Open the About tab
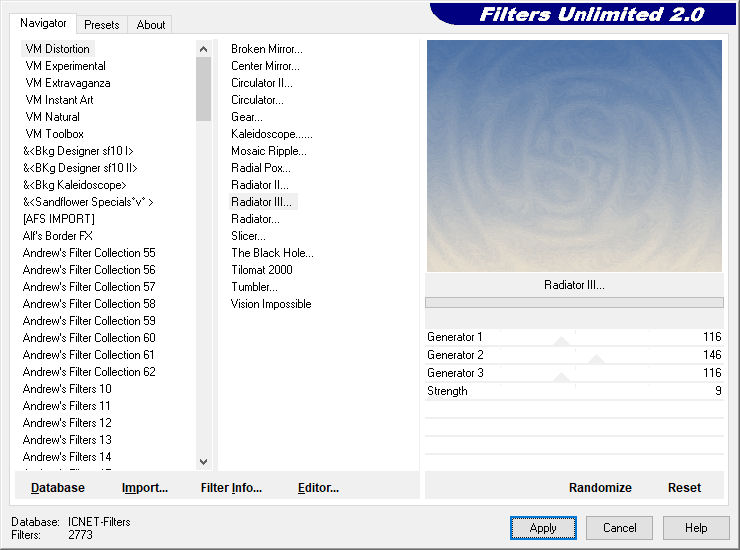The image size is (740, 550). [151, 25]
